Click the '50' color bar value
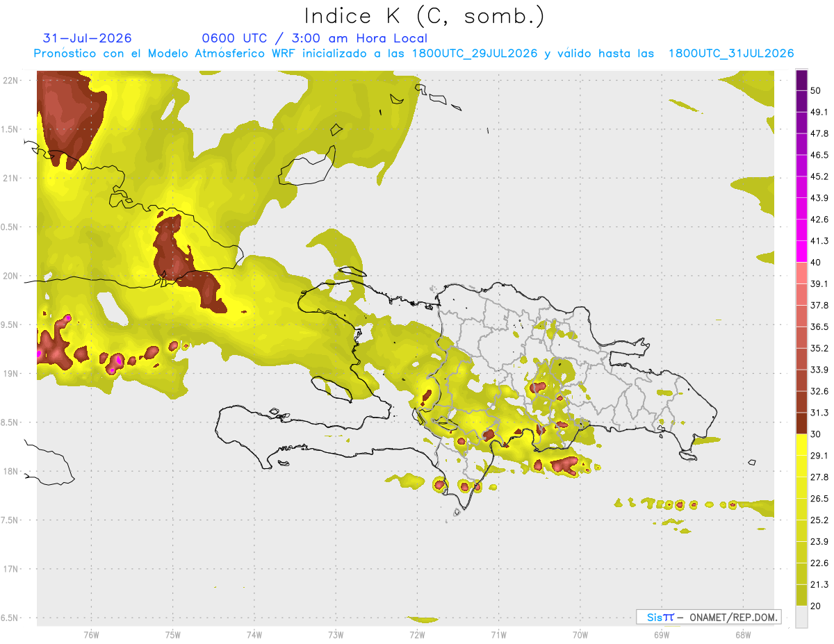Viewport: 834px width, 644px height. point(816,90)
